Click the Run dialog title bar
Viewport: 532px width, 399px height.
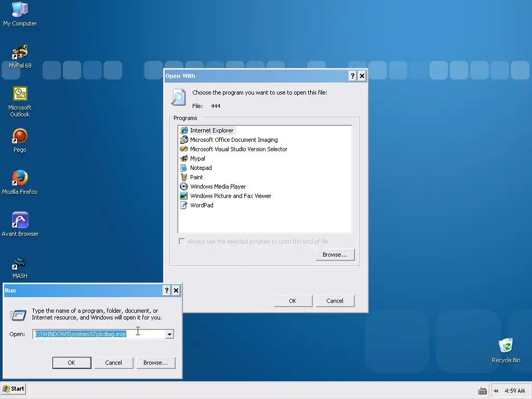83,290
